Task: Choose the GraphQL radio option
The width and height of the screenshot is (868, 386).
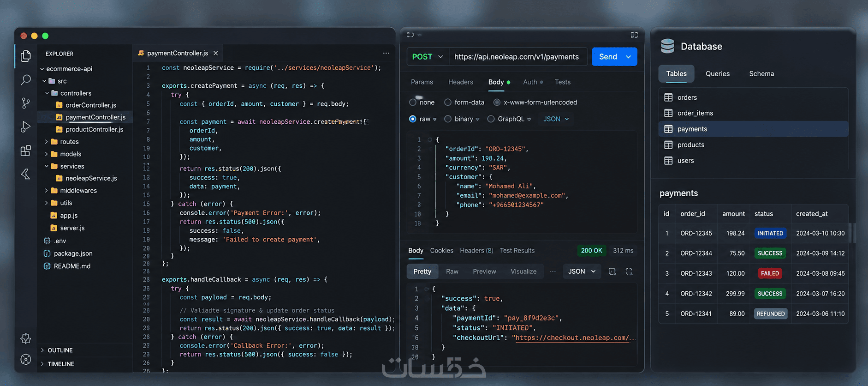Action: tap(491, 119)
